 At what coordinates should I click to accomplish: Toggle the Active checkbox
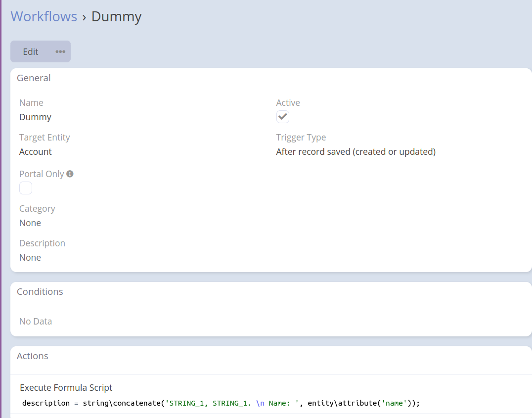click(x=282, y=117)
